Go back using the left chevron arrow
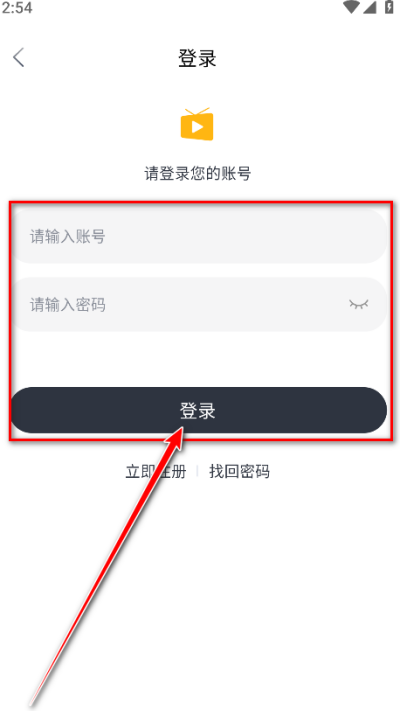400x711 pixels. [x=19, y=58]
